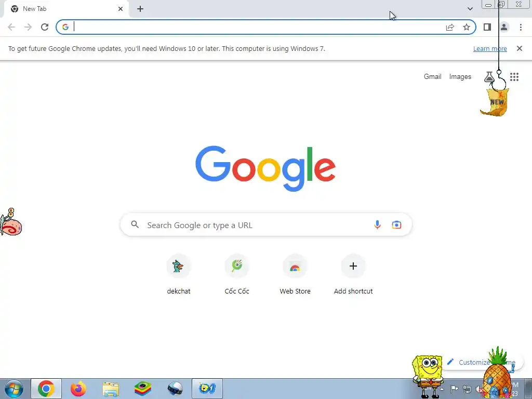This screenshot has width=532, height=399.
Task: Open the share this page icon
Action: point(450,27)
